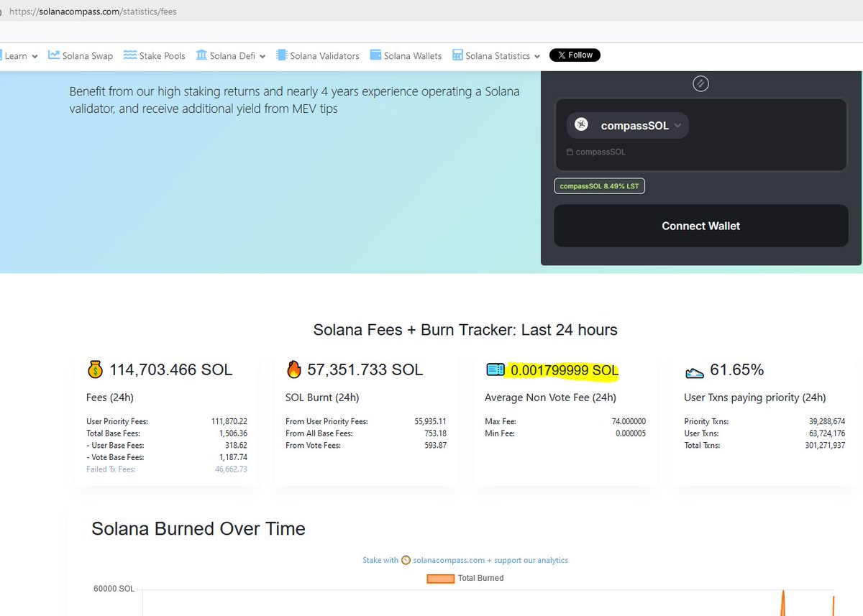Image resolution: width=863 pixels, height=616 pixels.
Task: Click the Vote Base Fees 1,187.74 value
Action: coord(233,457)
